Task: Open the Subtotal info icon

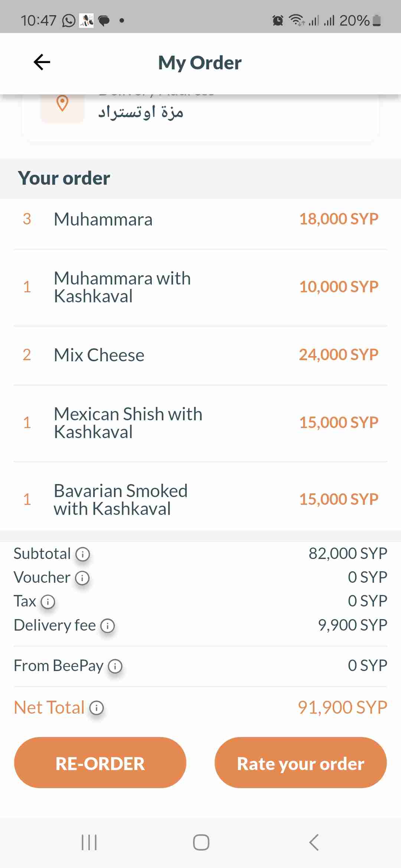Action: 82,554
